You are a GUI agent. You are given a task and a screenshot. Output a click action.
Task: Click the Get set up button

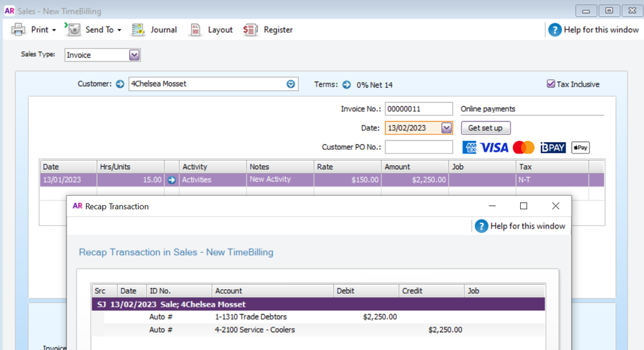[x=485, y=128]
